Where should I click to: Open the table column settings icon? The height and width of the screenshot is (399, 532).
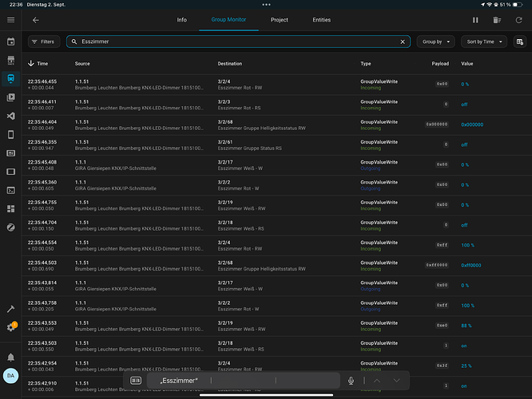pos(520,41)
